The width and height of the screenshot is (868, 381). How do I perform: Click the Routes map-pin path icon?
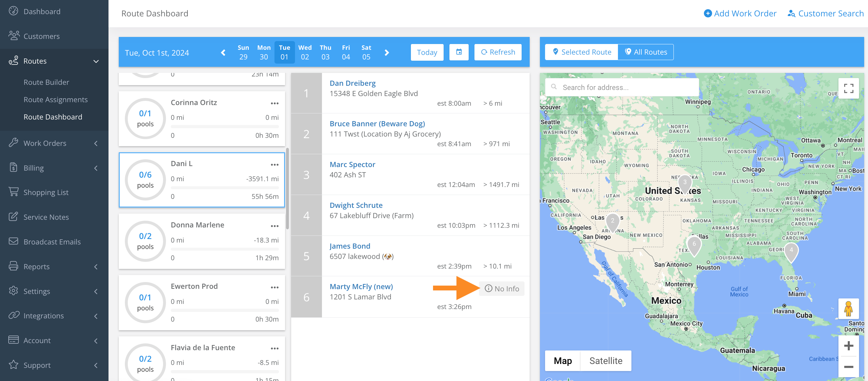coord(13,61)
